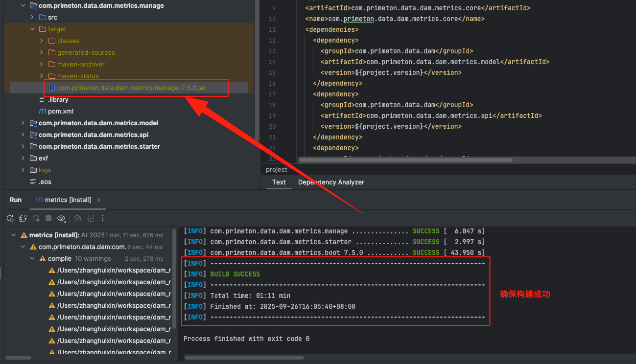Click the editor horizontal scrollbar
The image size is (636, 364).
405,160
